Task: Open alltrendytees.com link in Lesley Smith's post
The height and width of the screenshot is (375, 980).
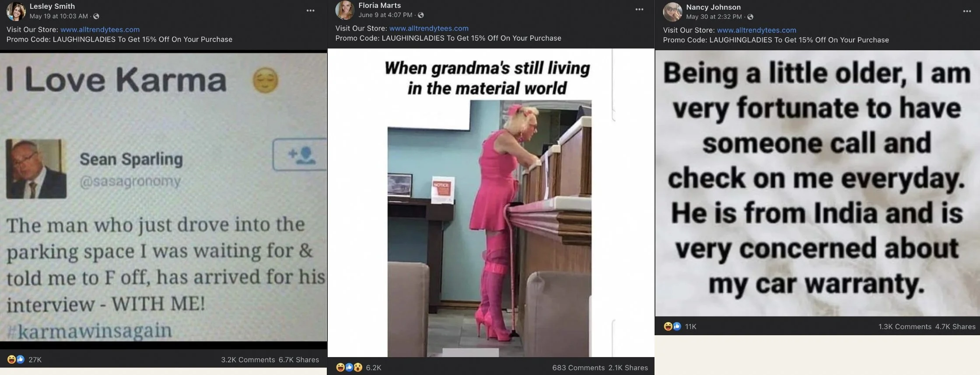Action: [x=100, y=30]
